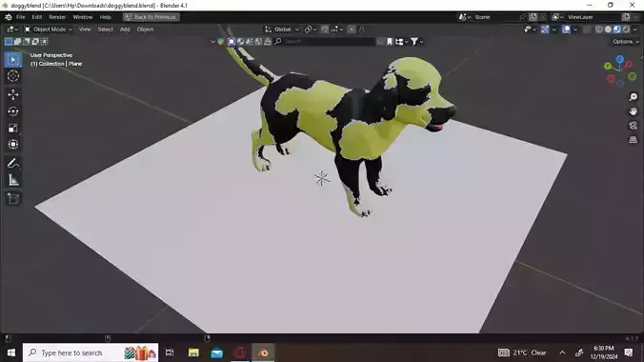Click the blue Z axis gizmo circle
This screenshot has height=362, width=644.
pos(620,60)
